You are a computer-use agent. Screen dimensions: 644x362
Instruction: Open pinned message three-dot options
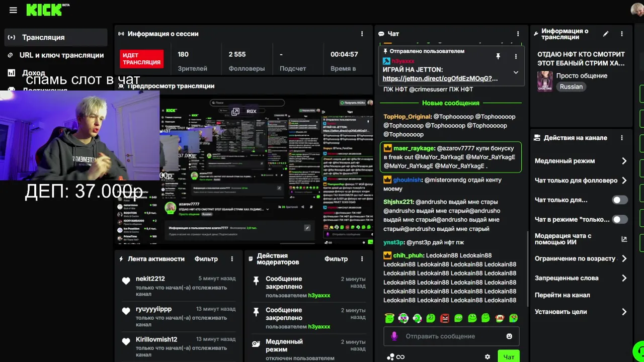coord(516,56)
